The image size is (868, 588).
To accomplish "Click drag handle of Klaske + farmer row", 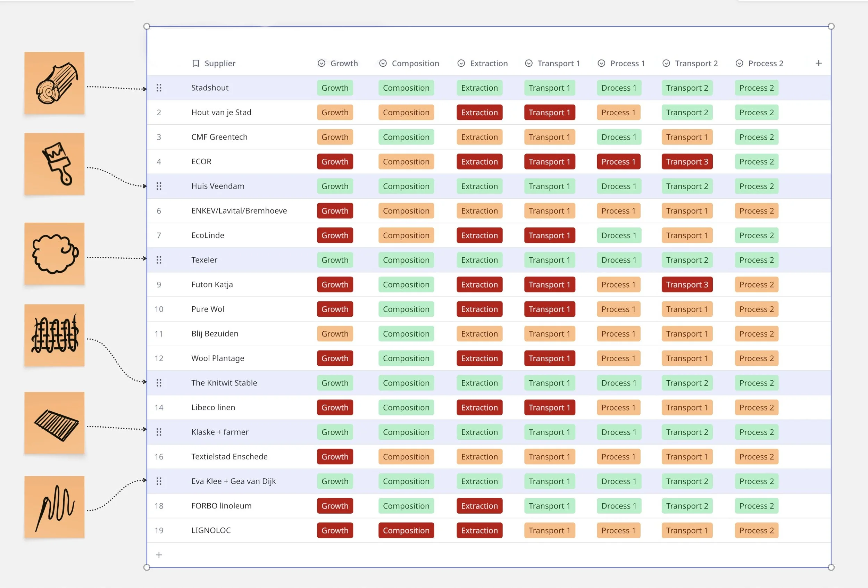I will click(159, 432).
